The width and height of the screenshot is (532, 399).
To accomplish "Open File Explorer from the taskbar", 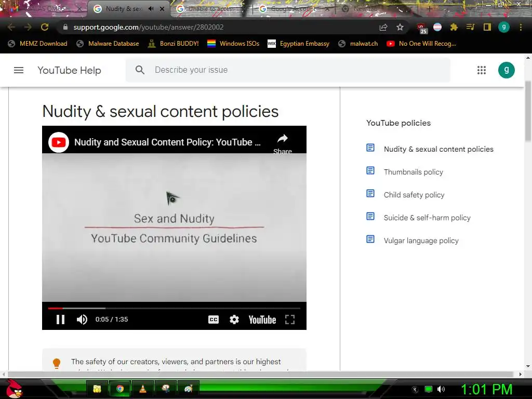I will [x=97, y=389].
